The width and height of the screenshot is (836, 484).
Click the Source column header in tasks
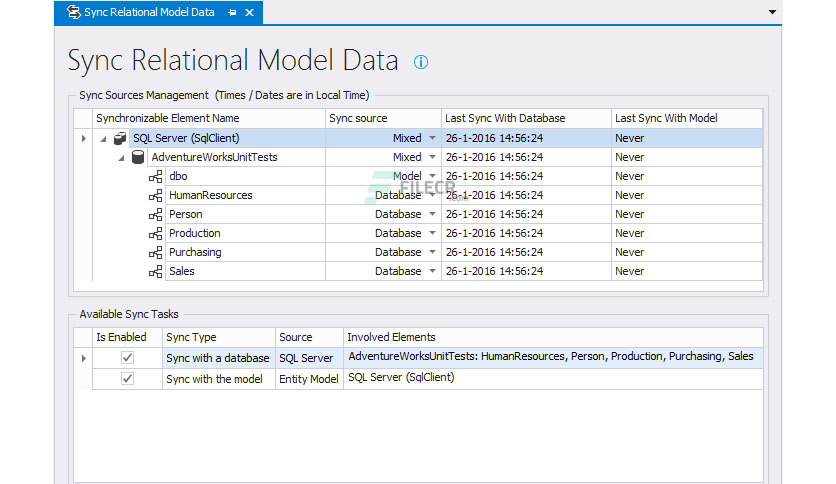[309, 337]
